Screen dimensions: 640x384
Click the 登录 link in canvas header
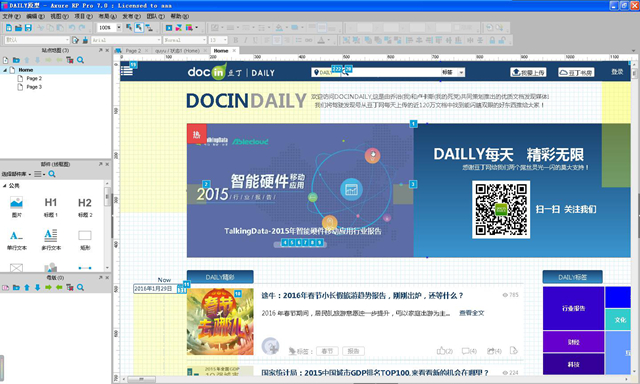[617, 72]
